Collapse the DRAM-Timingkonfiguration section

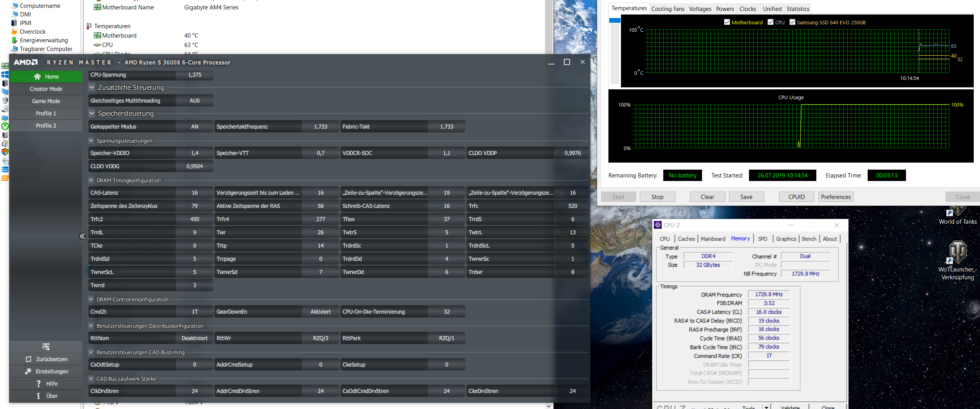point(91,180)
